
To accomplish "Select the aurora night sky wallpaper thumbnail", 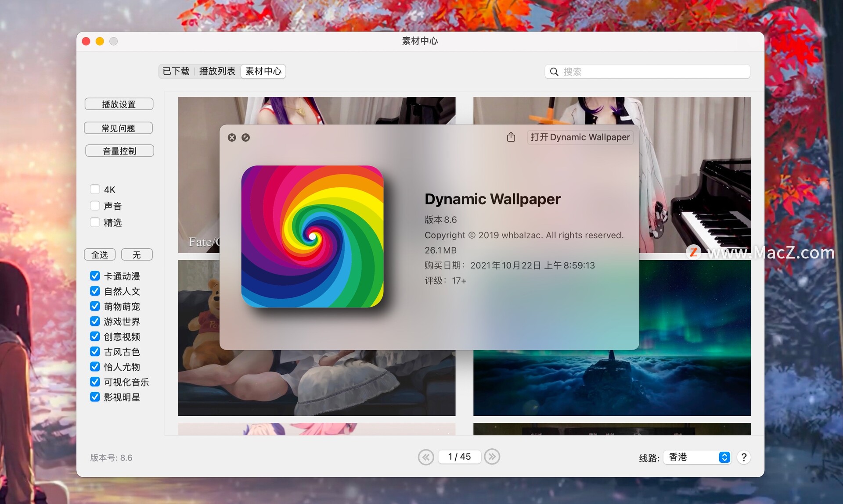I will pos(612,382).
